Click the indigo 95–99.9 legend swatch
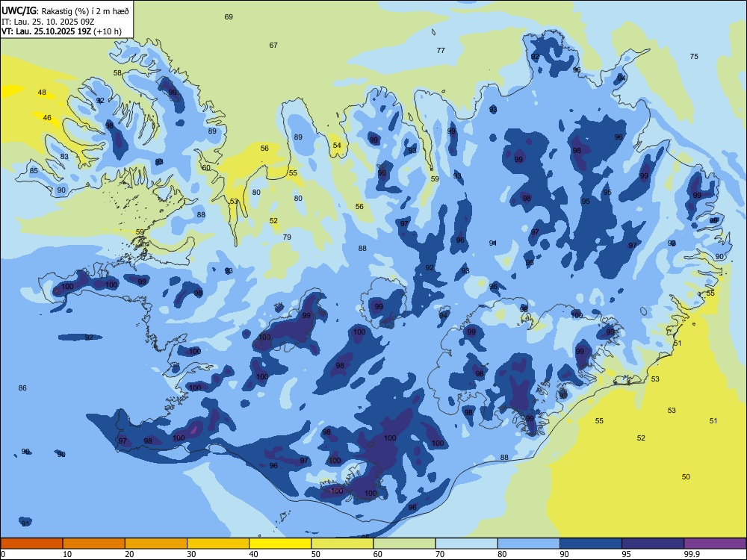 click(653, 544)
